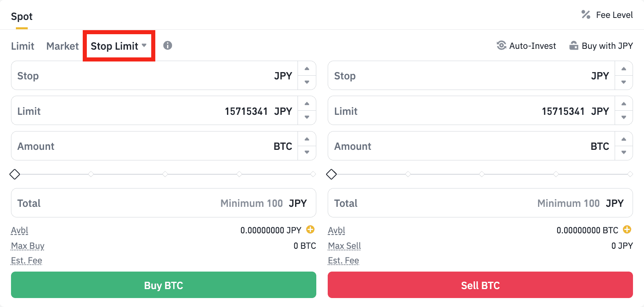Click the yellow plus beside JPY balance
This screenshot has width=644, height=307.
(x=310, y=230)
